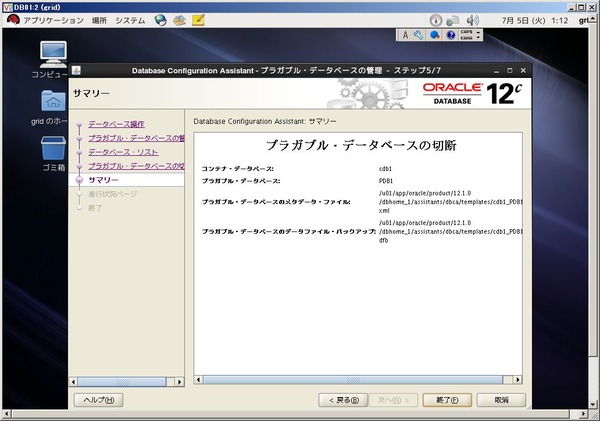Click the summary pane horizontal scrollbar thumb
600x421 pixels.
(352, 380)
